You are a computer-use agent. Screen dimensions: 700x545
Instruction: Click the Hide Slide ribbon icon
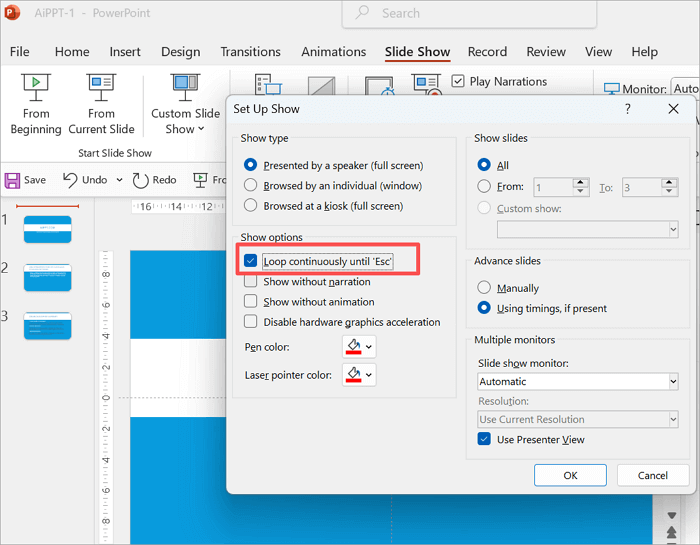click(x=321, y=86)
